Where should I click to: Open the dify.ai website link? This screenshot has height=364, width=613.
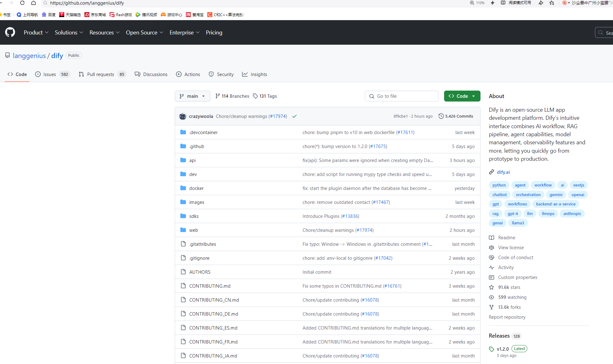coord(503,172)
